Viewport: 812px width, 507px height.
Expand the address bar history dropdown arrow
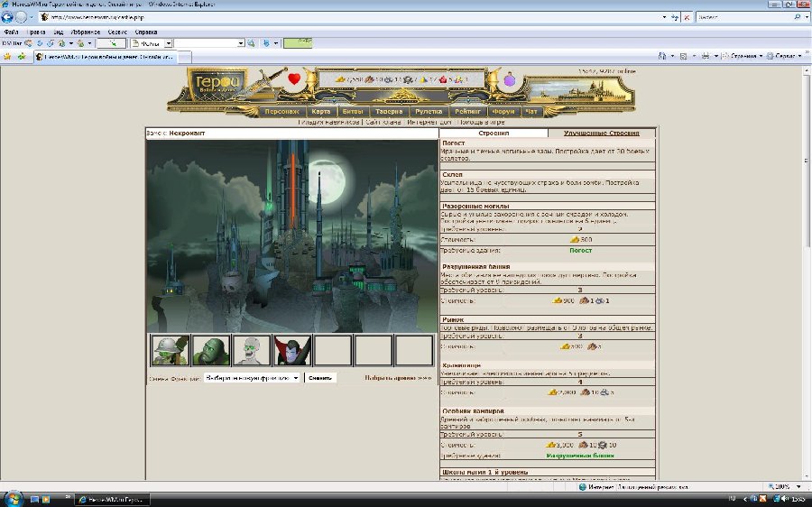tap(664, 17)
